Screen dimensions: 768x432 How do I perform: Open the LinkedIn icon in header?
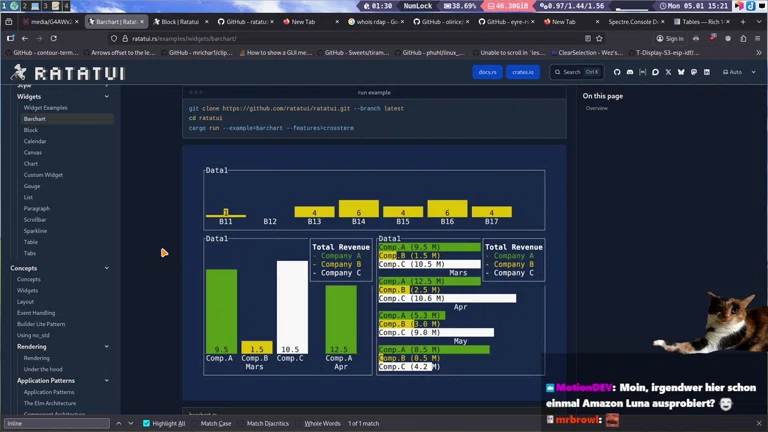click(707, 72)
